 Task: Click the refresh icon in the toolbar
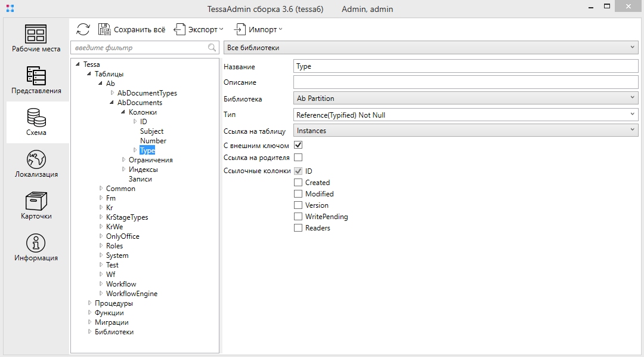pos(83,29)
